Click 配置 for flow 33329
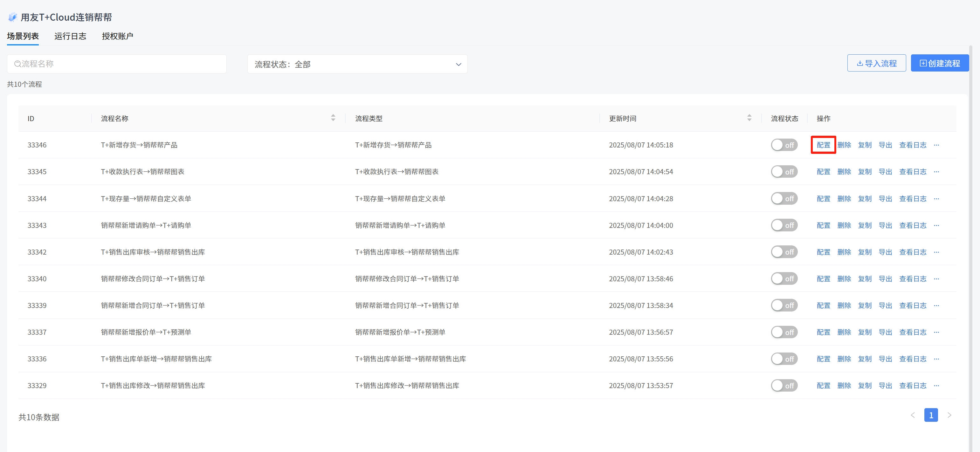The image size is (980, 452). pyautogui.click(x=823, y=386)
